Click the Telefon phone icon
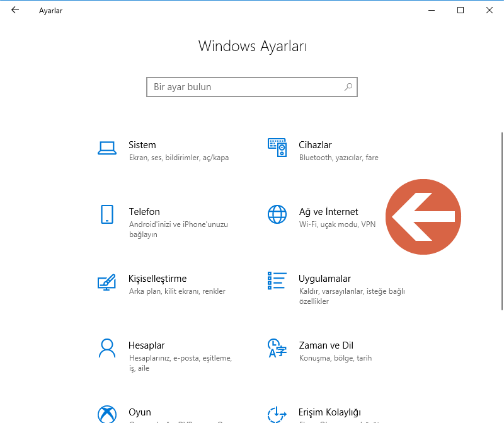 click(x=107, y=214)
